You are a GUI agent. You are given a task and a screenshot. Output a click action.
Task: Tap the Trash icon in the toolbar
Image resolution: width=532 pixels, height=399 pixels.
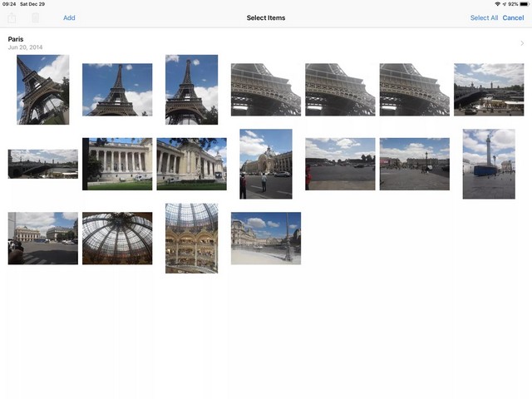(x=35, y=17)
